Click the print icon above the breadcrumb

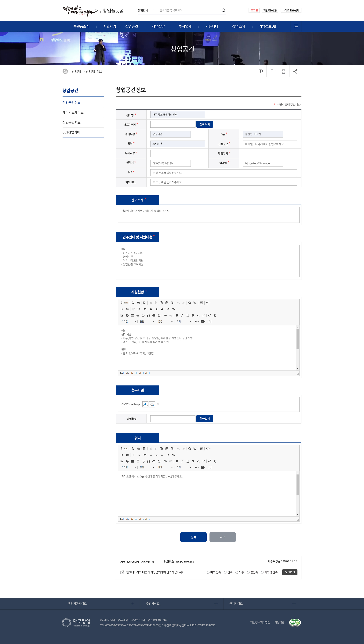(x=283, y=71)
